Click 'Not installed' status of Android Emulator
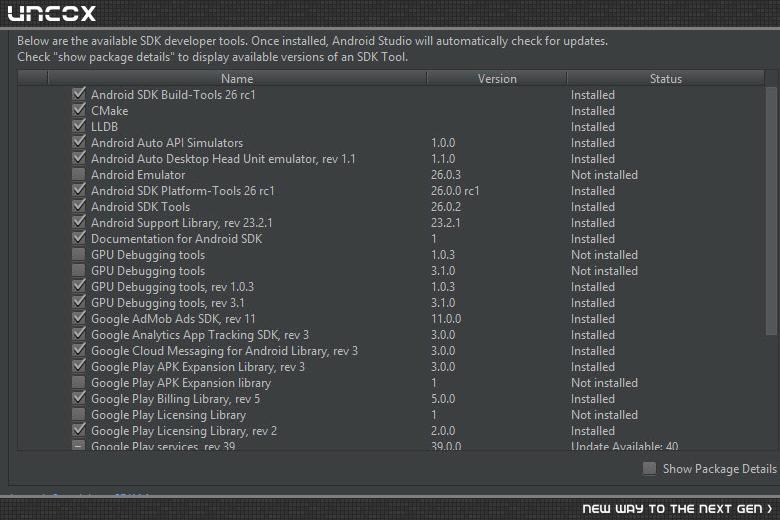780x520 pixels. (x=604, y=175)
